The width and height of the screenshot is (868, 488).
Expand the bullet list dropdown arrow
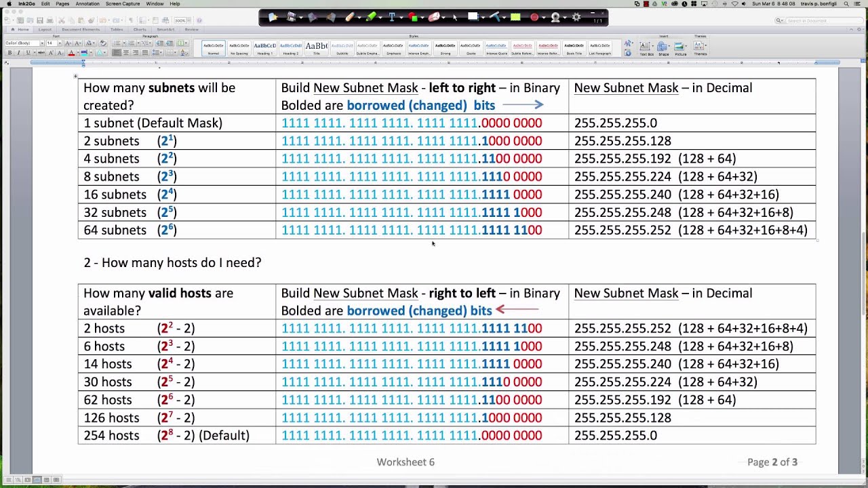click(x=124, y=43)
